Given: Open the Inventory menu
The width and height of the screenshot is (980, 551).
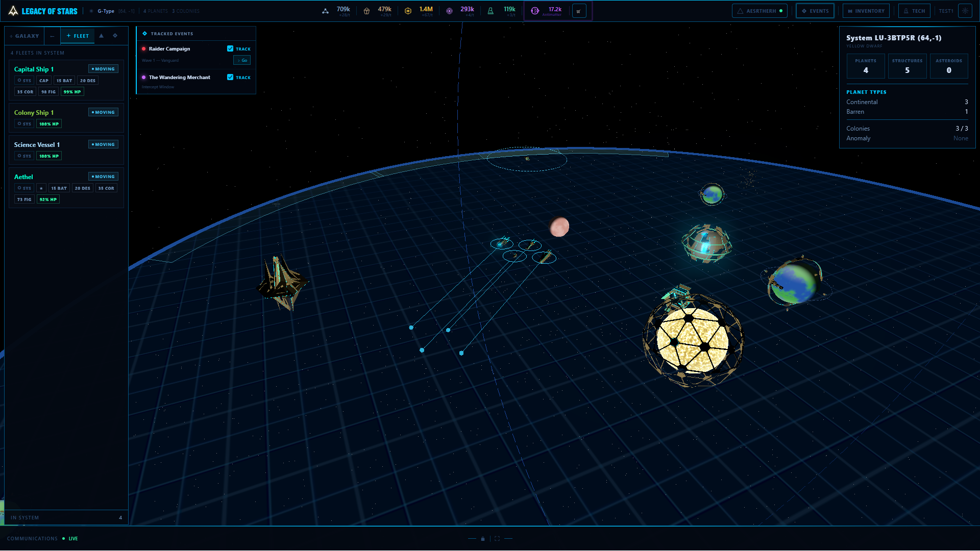Looking at the screenshot, I should (866, 11).
